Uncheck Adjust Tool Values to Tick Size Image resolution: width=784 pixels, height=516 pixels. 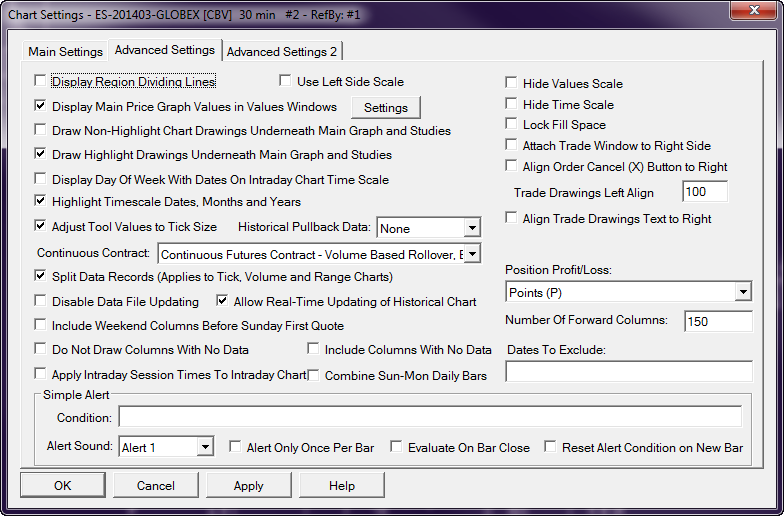pos(40,226)
